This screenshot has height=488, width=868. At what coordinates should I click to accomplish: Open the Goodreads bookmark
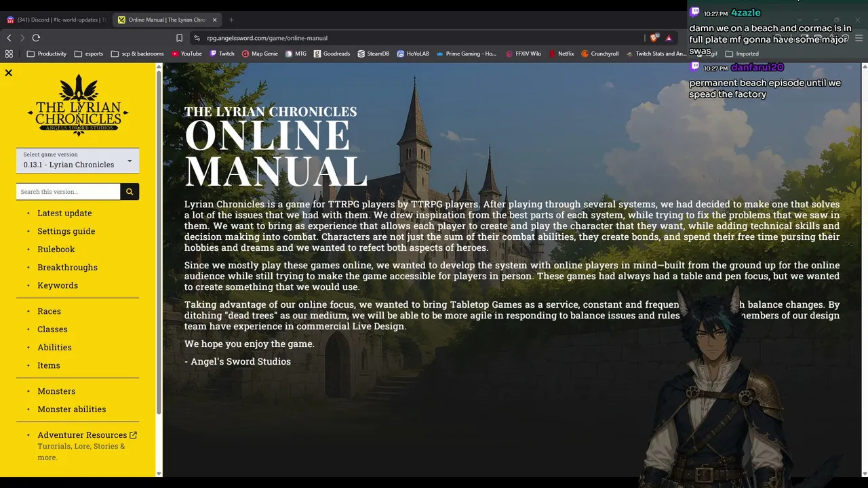pyautogui.click(x=332, y=54)
